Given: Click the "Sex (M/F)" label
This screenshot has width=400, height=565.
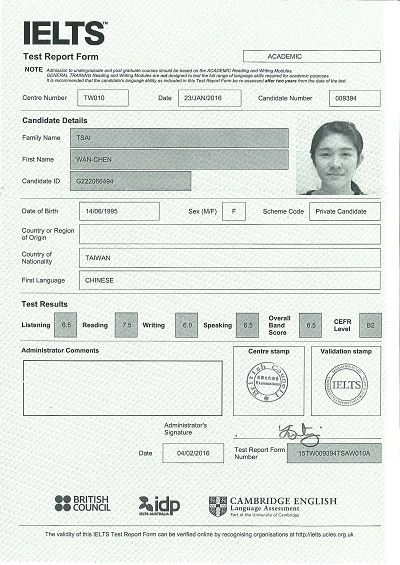Looking at the screenshot, I should pos(203,212).
